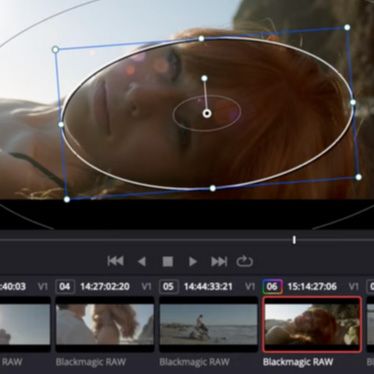This screenshot has height=374, width=374.
Task: Click clip number 06 badge
Action: tap(272, 286)
